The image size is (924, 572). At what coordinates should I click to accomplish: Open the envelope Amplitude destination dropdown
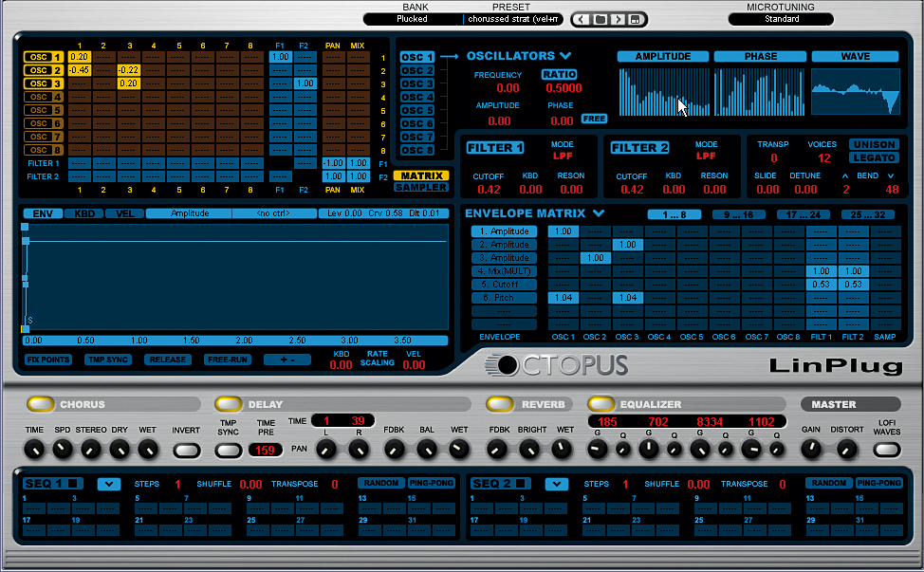[189, 213]
